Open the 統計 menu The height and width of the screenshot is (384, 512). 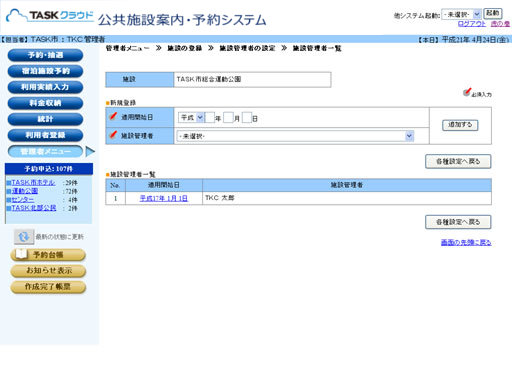45,119
